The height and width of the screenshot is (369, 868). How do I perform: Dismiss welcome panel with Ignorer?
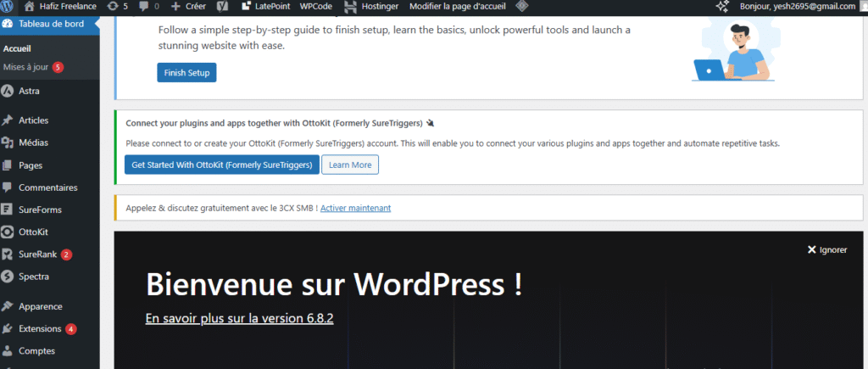[827, 250]
